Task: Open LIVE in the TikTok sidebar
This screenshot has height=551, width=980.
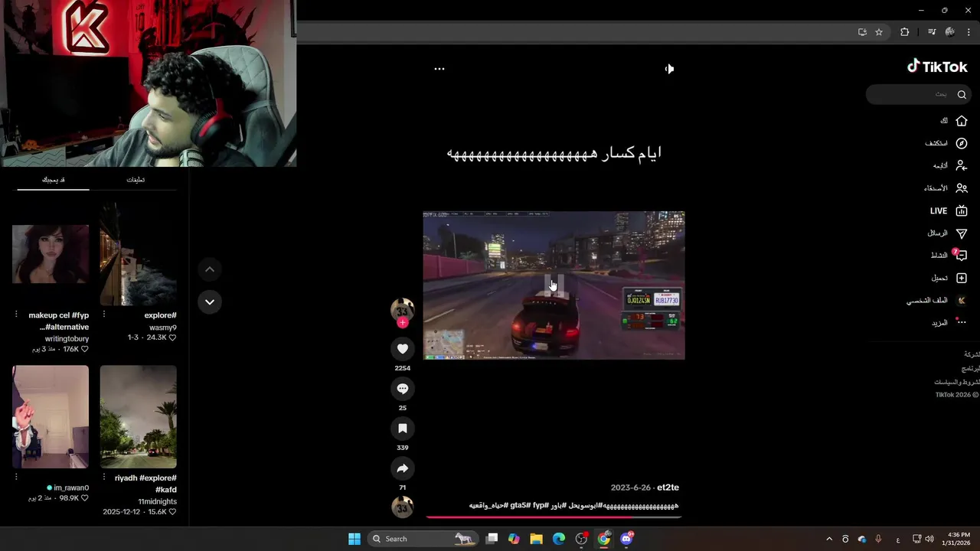Action: (949, 210)
